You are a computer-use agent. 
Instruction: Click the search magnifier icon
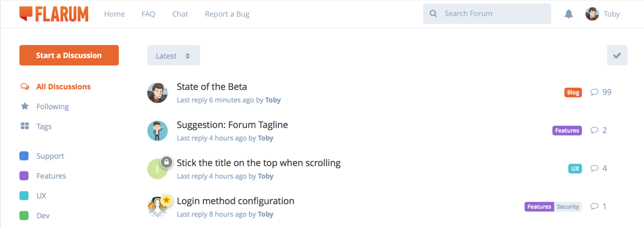[x=433, y=14]
